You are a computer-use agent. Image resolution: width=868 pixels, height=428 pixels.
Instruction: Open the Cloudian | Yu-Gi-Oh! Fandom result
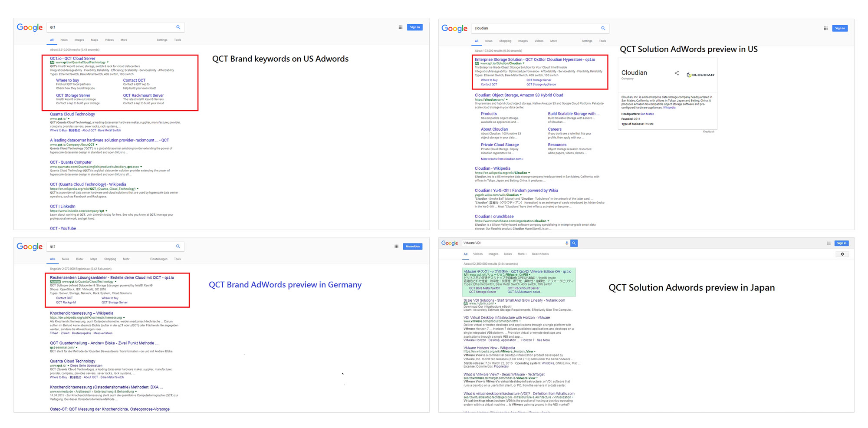(x=516, y=191)
